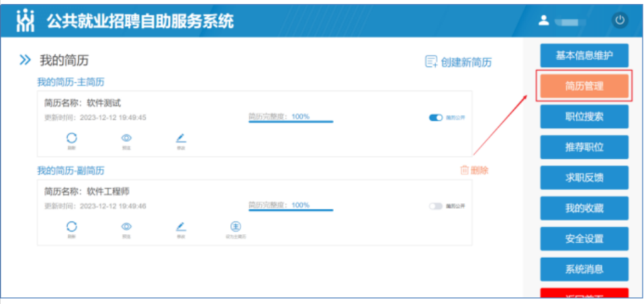Open the 安全设置 page
Image resolution: width=644 pixels, height=304 pixels.
click(584, 238)
